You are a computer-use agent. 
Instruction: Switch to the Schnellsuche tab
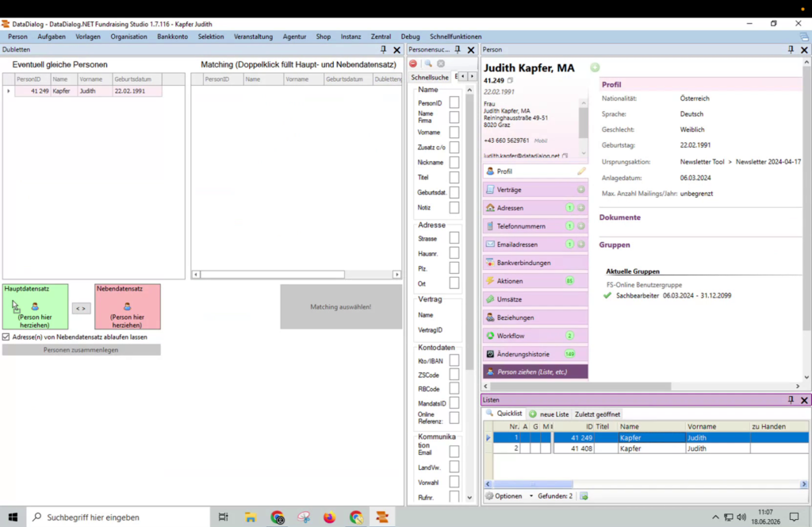click(430, 77)
